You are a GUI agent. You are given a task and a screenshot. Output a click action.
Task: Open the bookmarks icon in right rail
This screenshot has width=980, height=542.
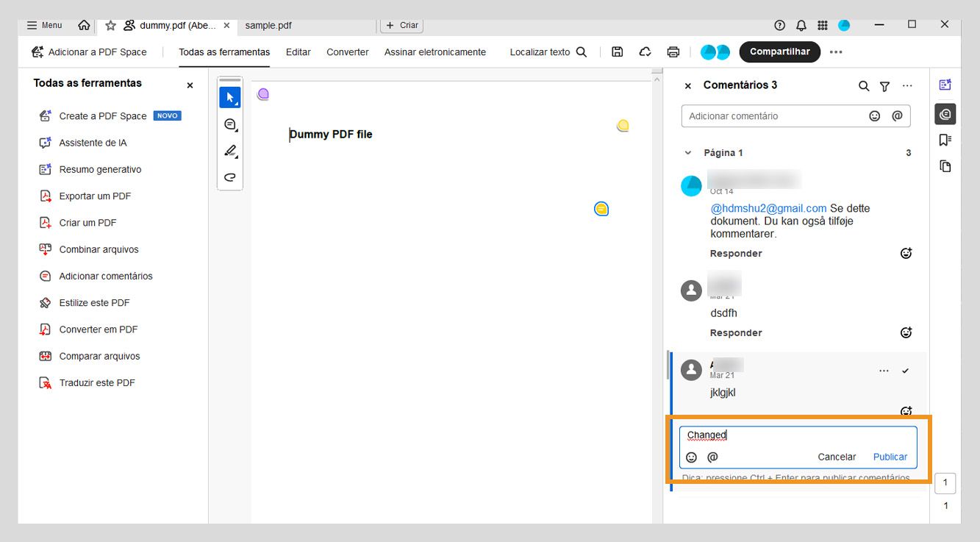tap(945, 140)
